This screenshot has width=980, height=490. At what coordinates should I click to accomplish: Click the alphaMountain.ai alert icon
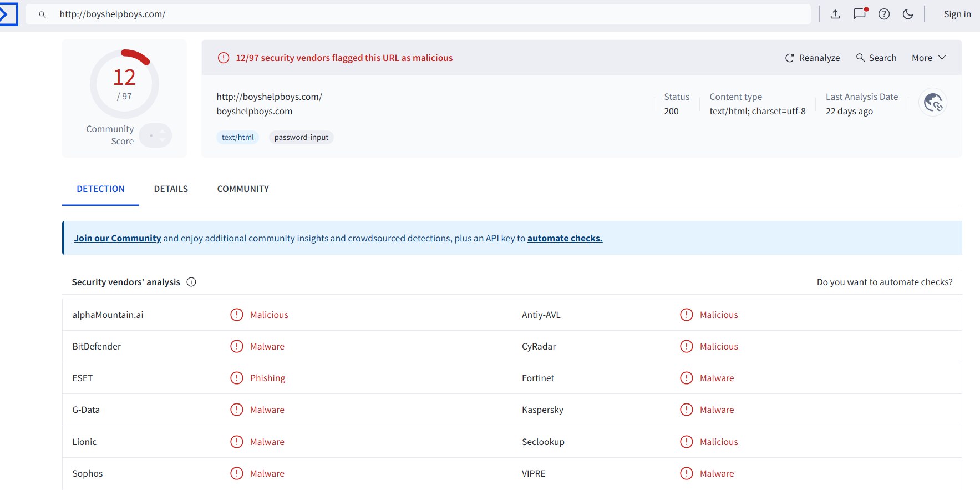pyautogui.click(x=237, y=315)
